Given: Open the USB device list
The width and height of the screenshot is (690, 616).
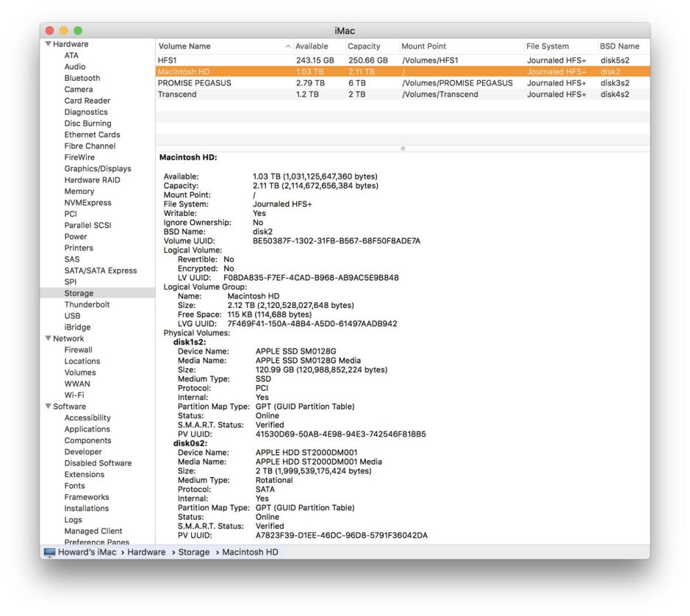Looking at the screenshot, I should click(72, 315).
